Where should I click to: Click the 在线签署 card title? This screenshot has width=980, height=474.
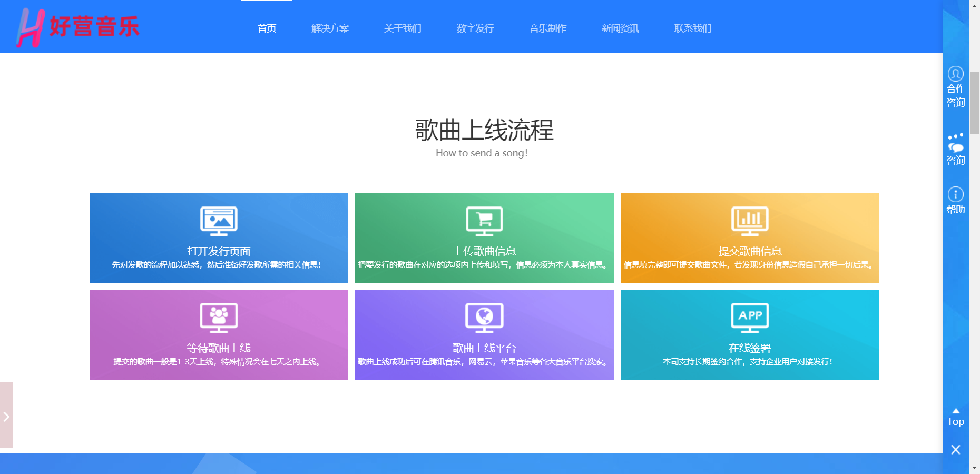749,348
